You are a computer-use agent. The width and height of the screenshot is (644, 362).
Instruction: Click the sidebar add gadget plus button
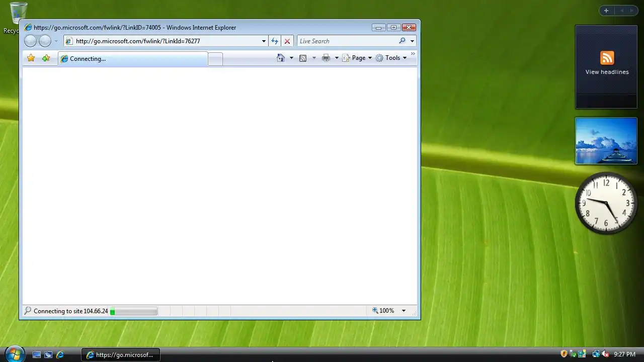click(x=606, y=11)
